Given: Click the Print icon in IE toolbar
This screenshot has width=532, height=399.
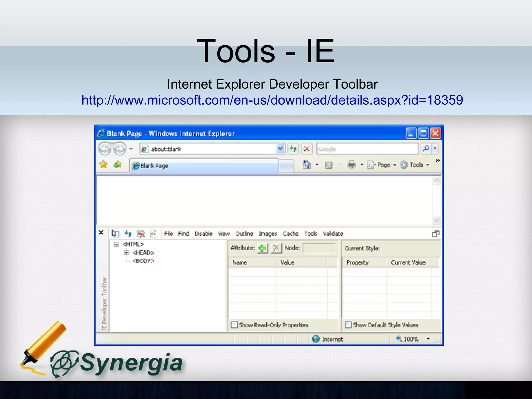Looking at the screenshot, I should [351, 165].
